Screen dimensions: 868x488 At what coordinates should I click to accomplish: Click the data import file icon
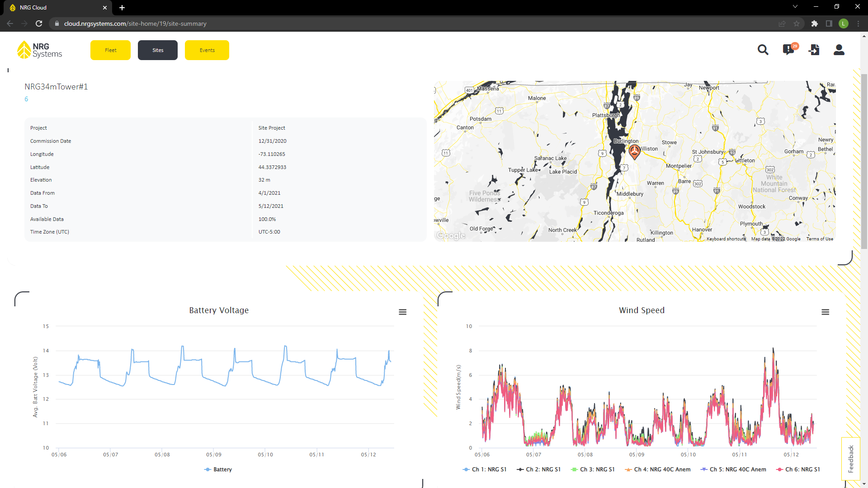814,50
